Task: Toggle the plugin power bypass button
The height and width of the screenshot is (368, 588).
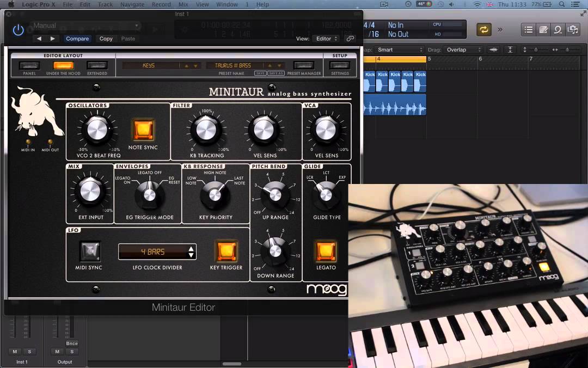Action: click(x=18, y=29)
